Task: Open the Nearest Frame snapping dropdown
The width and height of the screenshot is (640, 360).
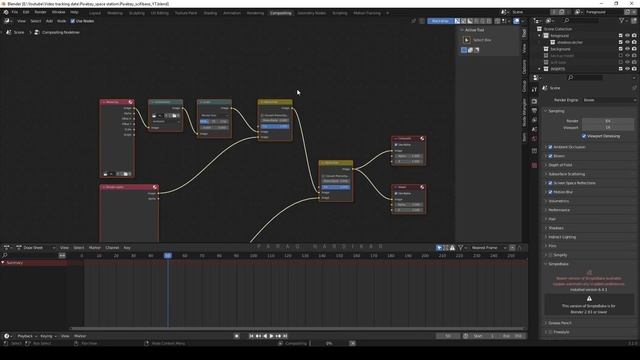Action: [x=488, y=247]
